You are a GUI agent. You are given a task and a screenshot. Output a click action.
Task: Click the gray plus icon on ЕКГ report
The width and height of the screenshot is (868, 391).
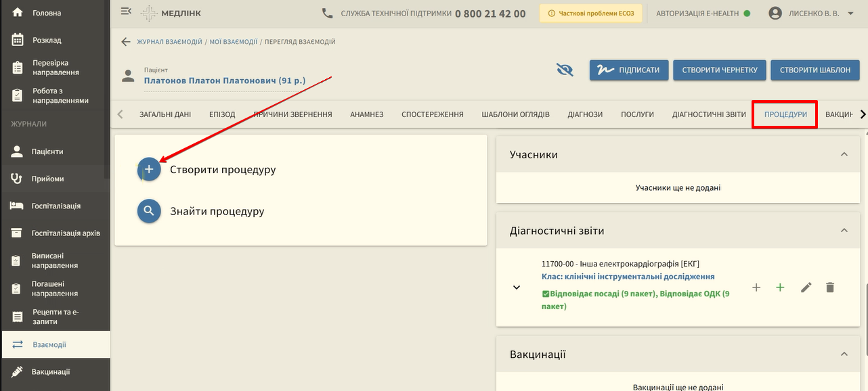click(756, 287)
